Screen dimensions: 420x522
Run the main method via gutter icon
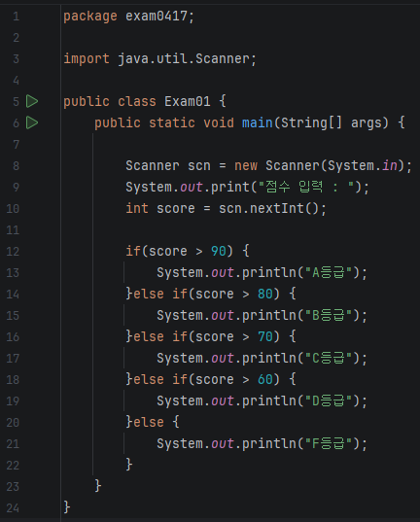[x=32, y=122]
